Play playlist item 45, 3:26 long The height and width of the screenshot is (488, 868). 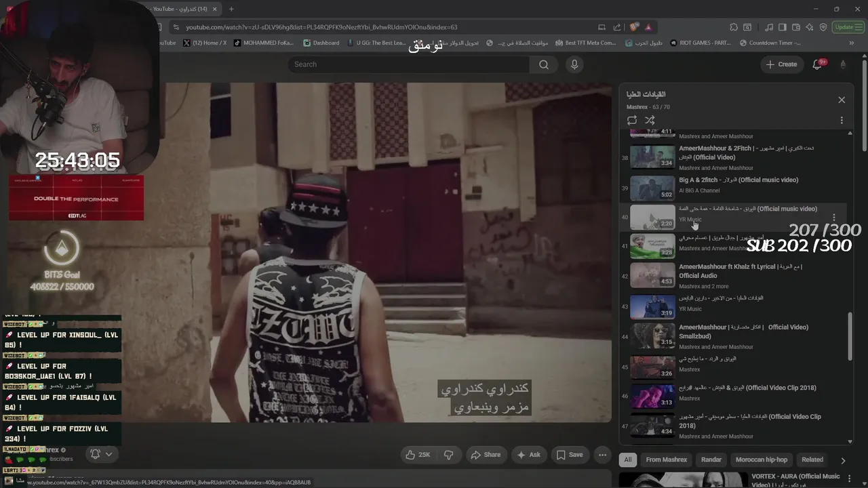(653, 367)
